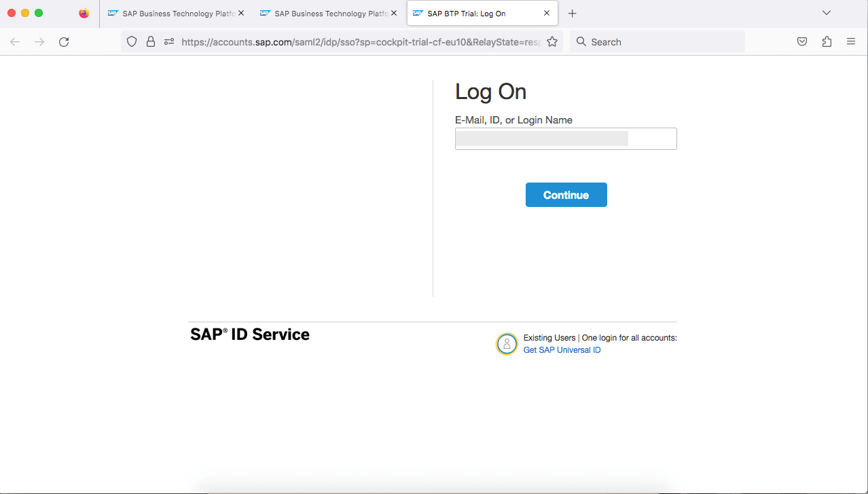868x494 pixels.
Task: Open Save to Pocket
Action: click(x=802, y=42)
